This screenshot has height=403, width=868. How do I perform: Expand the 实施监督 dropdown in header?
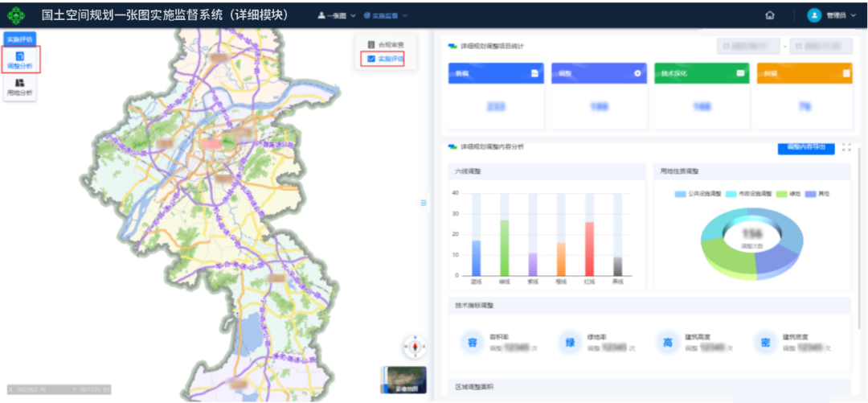tap(386, 15)
